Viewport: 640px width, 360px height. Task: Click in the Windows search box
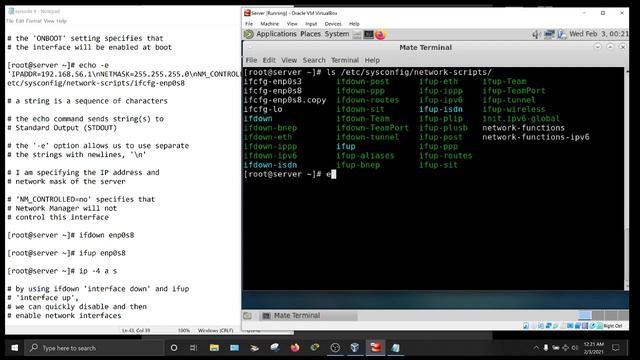(x=94, y=348)
